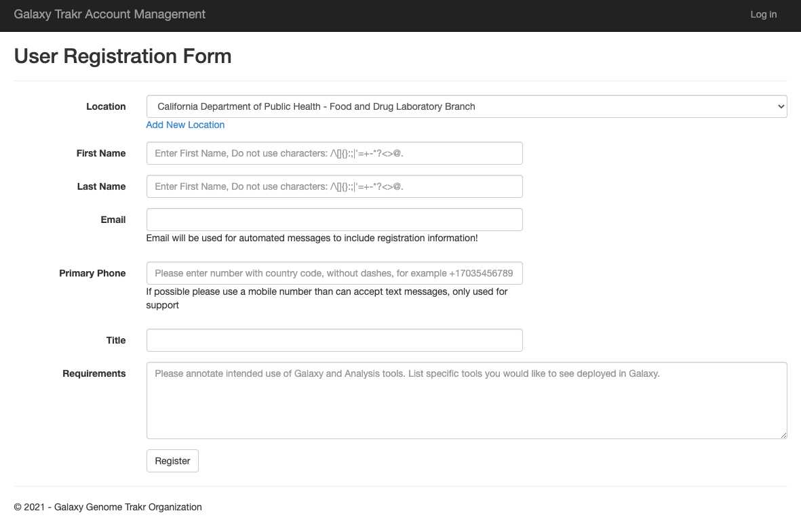Click the Location field label
This screenshot has height=532, width=801.
106,106
